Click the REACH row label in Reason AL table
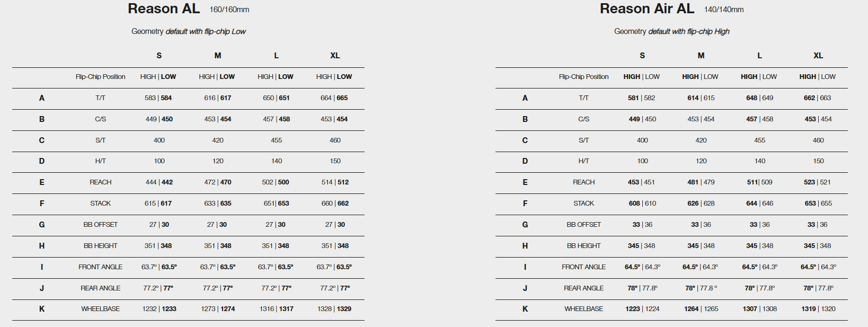 tap(100, 182)
